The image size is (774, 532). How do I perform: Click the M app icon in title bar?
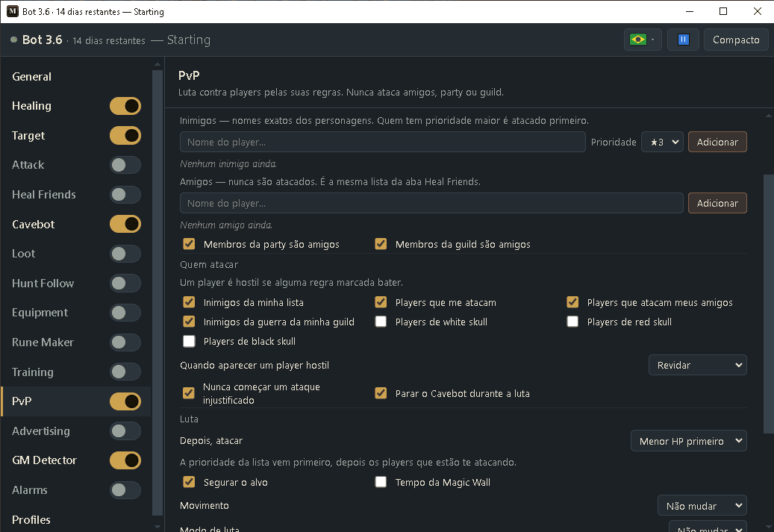[x=13, y=11]
